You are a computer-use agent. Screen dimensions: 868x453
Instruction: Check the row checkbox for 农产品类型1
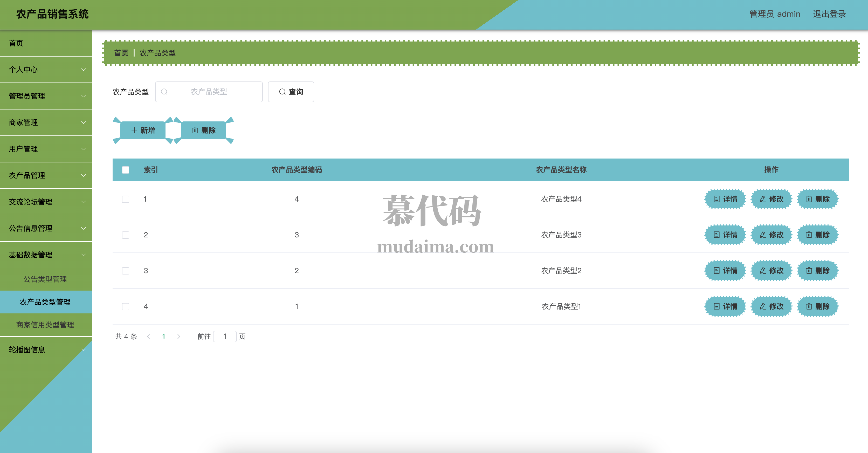click(x=125, y=306)
